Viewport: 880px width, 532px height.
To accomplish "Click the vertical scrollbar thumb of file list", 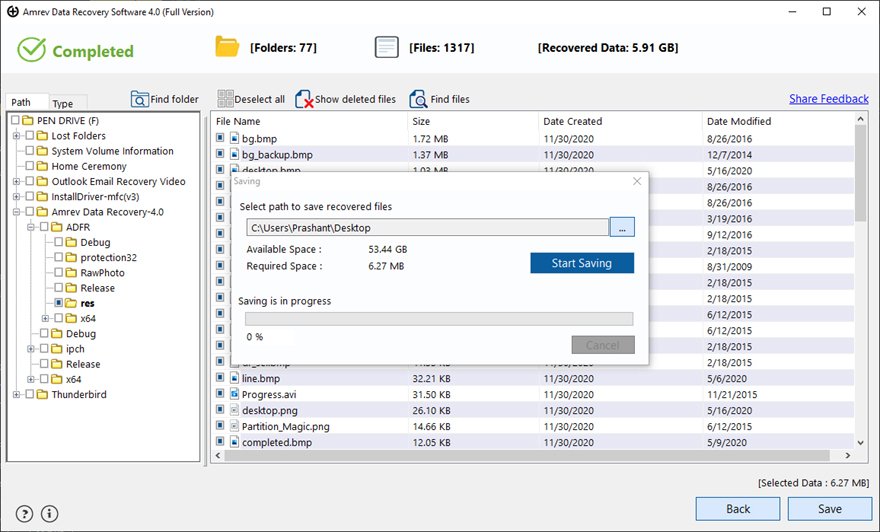I will (860, 173).
